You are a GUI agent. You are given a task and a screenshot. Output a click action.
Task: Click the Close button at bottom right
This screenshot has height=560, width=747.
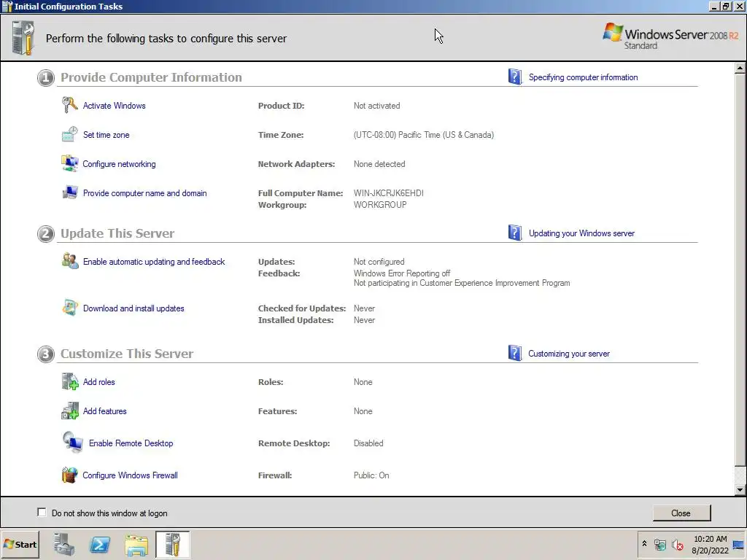click(681, 513)
